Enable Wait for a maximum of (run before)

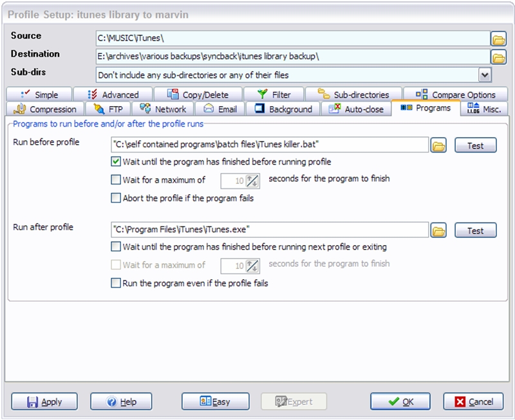pos(116,180)
